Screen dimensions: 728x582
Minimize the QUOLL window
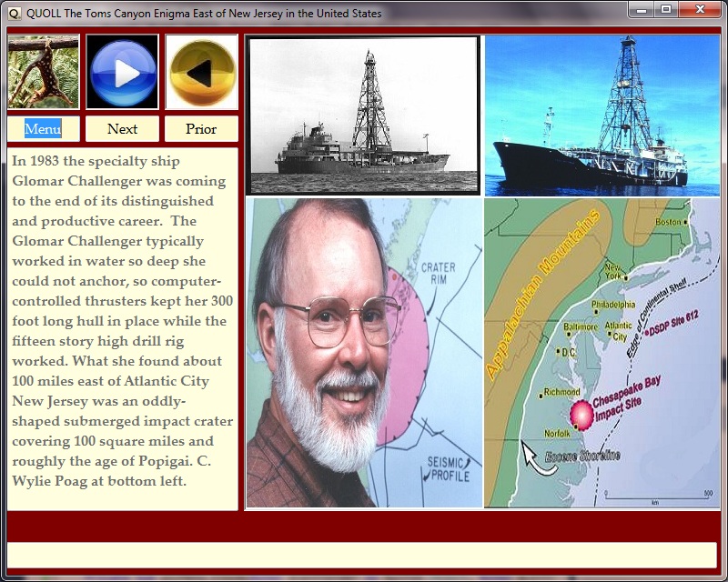tap(642, 9)
